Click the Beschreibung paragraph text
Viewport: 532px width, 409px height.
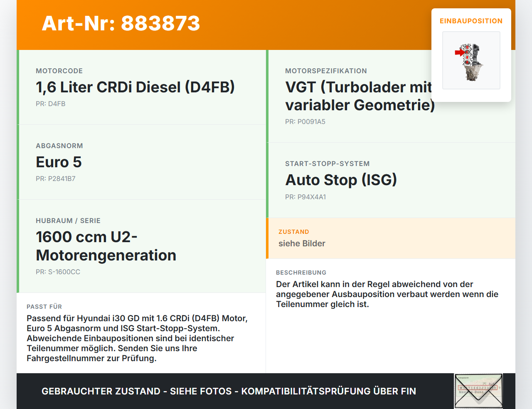(387, 294)
